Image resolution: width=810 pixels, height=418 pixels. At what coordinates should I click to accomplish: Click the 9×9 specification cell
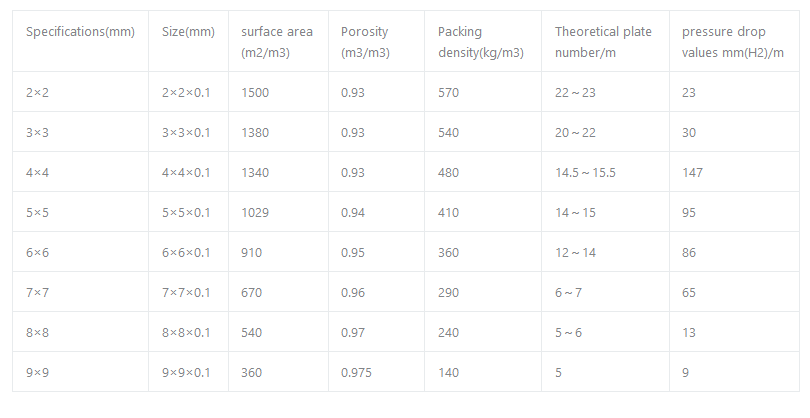[x=37, y=372]
